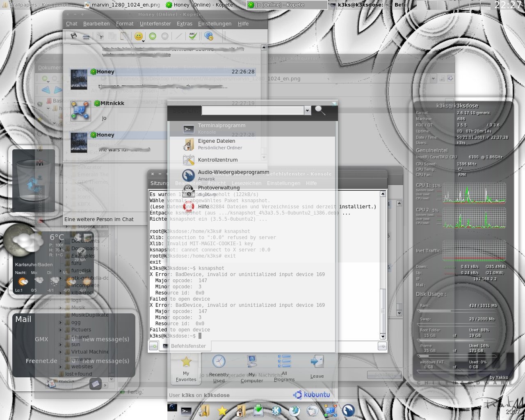
Task: Open Format menu in Kopete window
Action: coord(125,24)
